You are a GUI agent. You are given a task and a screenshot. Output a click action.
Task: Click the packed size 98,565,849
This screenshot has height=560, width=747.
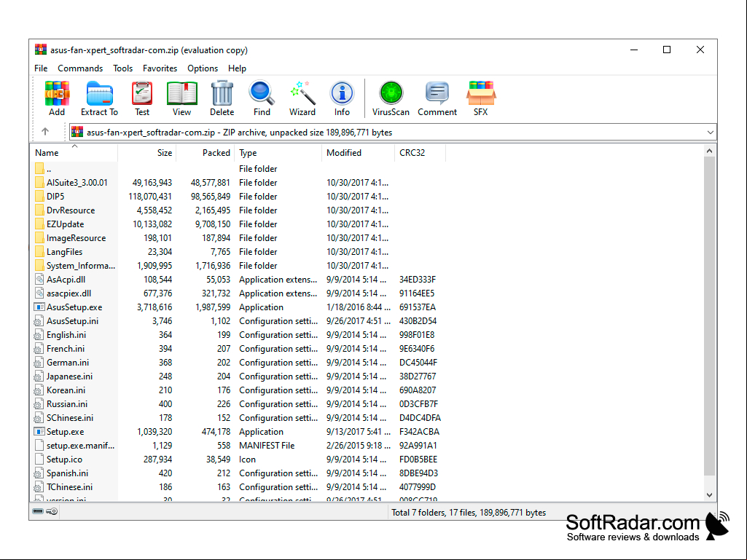[x=210, y=196]
